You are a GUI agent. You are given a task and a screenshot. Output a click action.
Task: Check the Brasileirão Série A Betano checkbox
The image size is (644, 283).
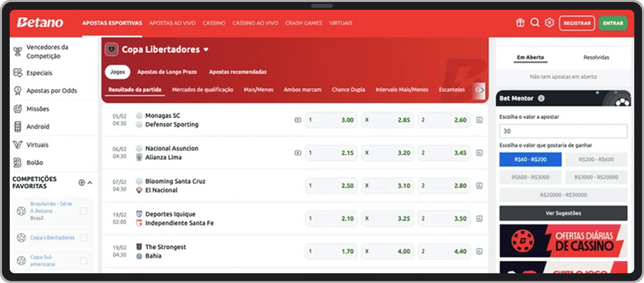click(83, 211)
